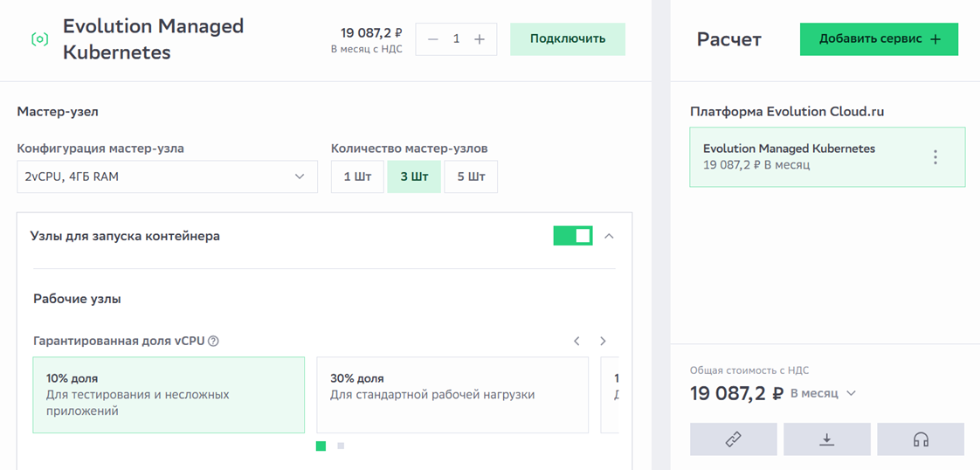
Task: Increase quantity with the plus icon
Action: coord(480,39)
